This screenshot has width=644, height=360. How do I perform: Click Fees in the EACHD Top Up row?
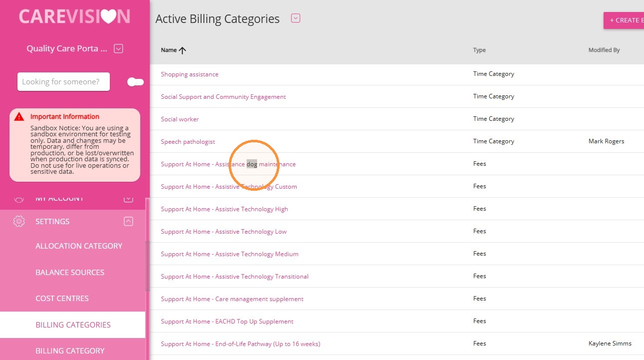point(480,321)
